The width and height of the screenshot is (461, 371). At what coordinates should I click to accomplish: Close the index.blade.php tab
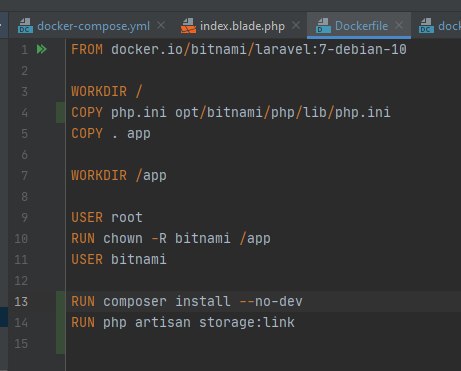pos(296,25)
